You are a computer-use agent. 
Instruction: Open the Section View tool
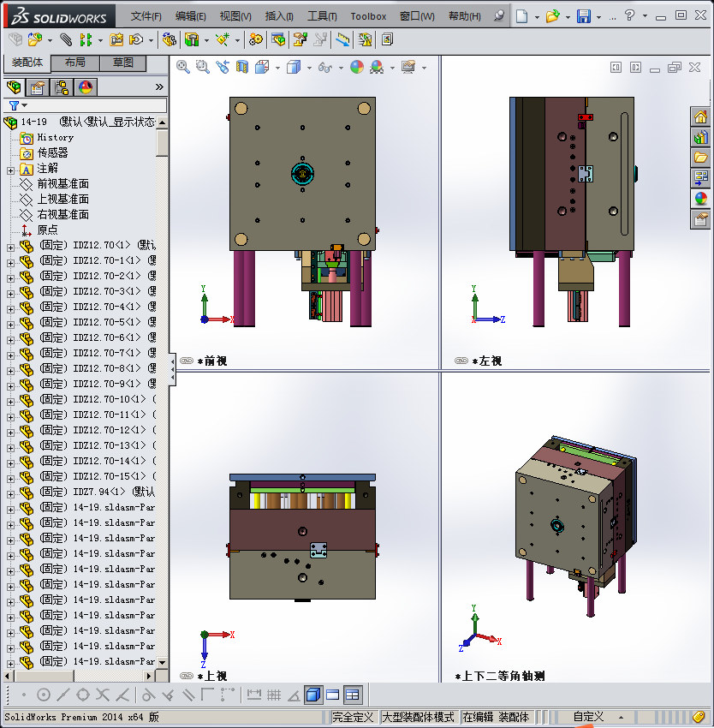click(242, 67)
